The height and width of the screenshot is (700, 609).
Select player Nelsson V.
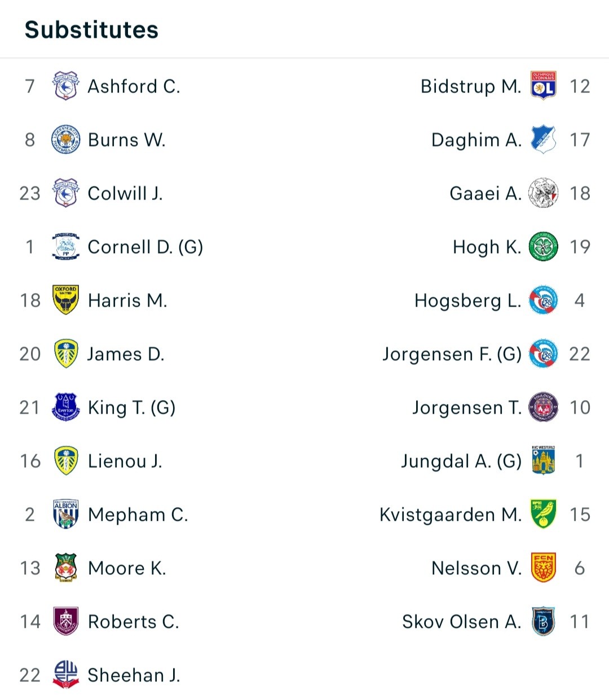[x=476, y=568]
